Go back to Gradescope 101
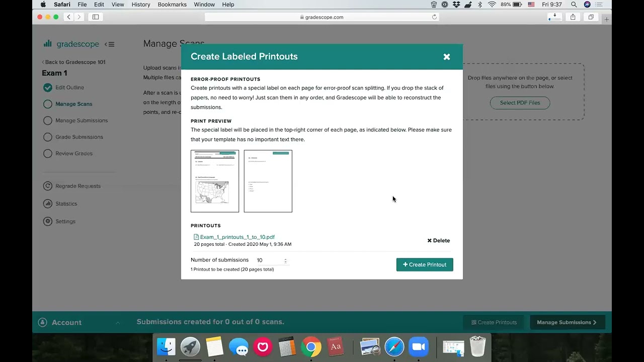This screenshot has width=644, height=362. pyautogui.click(x=73, y=62)
